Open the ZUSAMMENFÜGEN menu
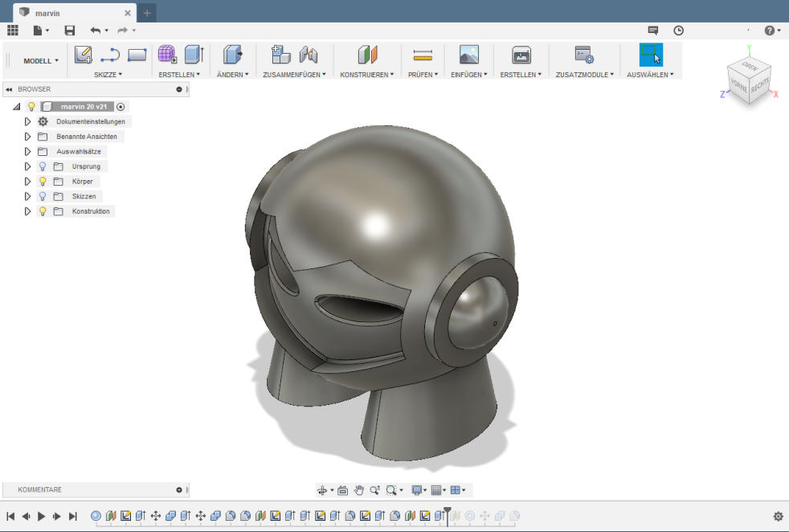This screenshot has height=532, width=789. pos(294,75)
